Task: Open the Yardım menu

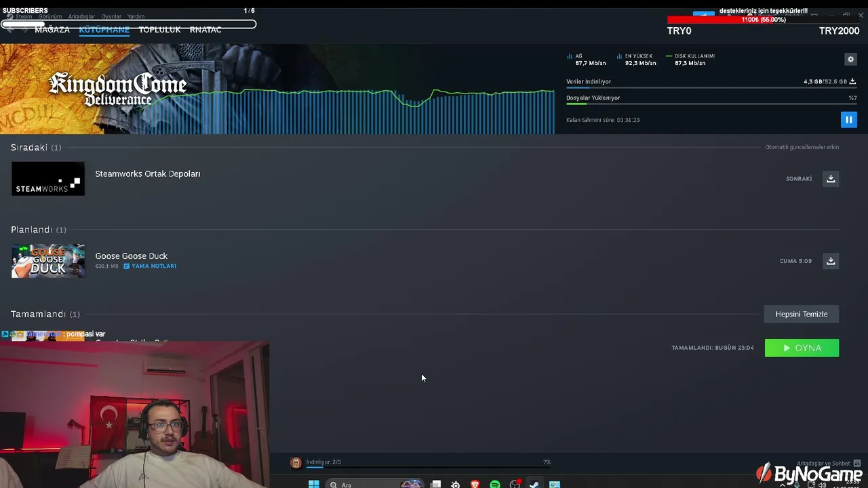Action: [136, 16]
